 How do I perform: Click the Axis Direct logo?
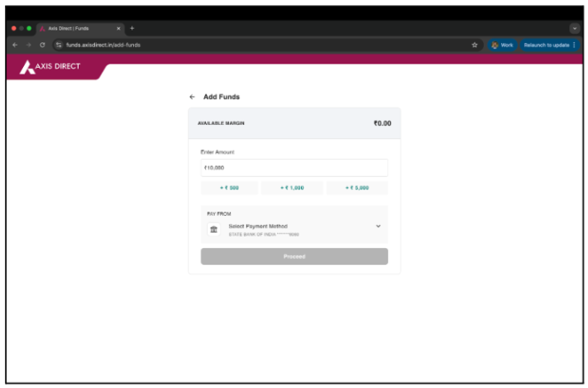pos(51,67)
